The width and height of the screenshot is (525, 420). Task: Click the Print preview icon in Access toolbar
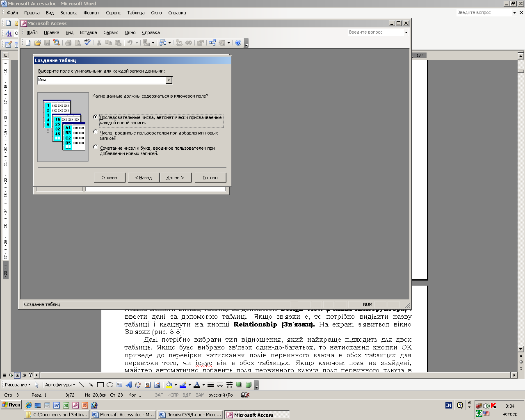tap(78, 43)
